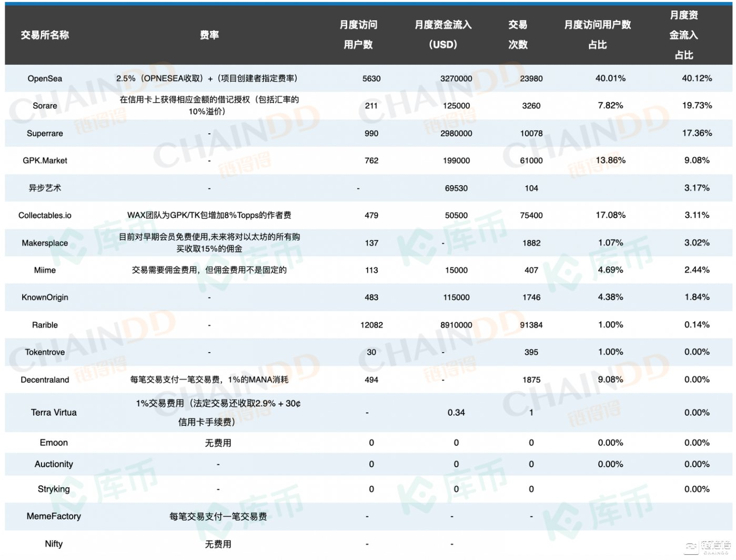The height and width of the screenshot is (560, 736).
Task: Select the Miime name cell
Action: tap(45, 270)
